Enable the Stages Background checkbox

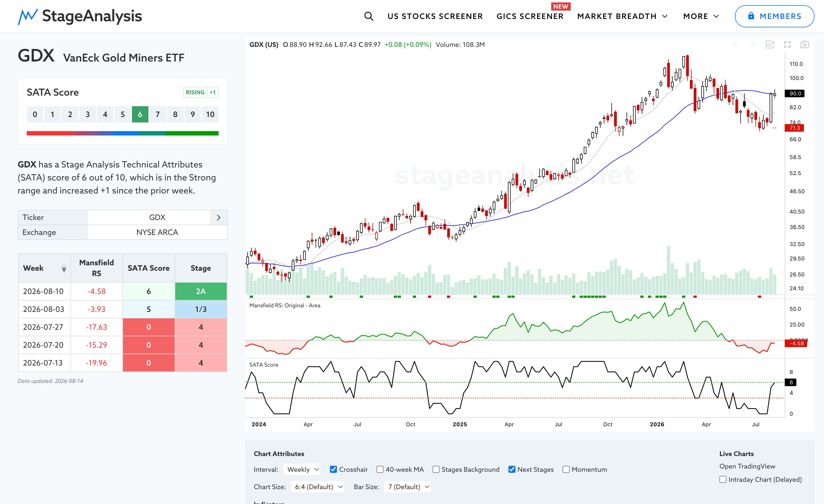click(436, 469)
